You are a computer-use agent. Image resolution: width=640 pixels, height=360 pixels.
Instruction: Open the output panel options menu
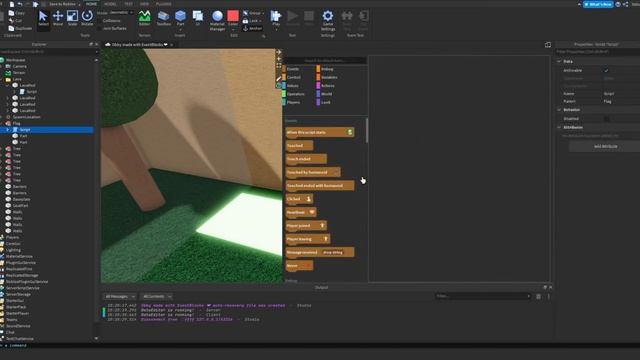[549, 296]
